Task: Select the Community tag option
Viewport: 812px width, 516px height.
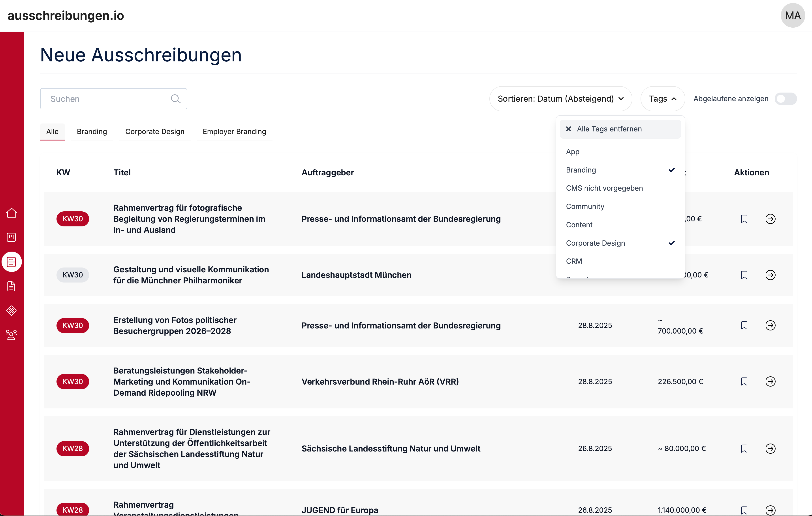Action: (585, 207)
